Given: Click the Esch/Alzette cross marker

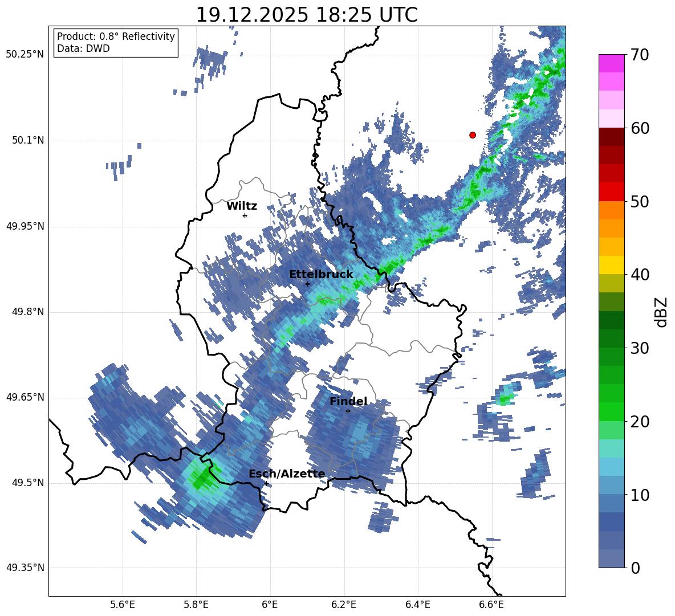Looking at the screenshot, I should (266, 483).
